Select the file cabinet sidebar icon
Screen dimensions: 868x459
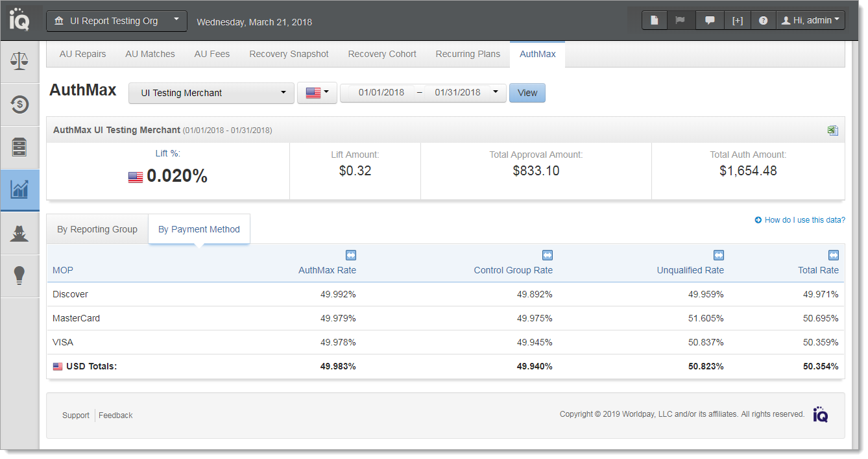point(19,147)
